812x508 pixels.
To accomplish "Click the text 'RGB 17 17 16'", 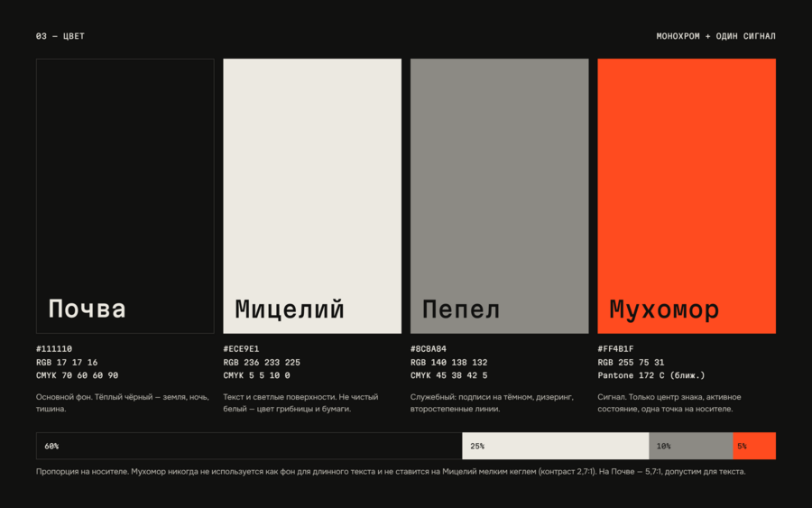I will click(x=67, y=363).
